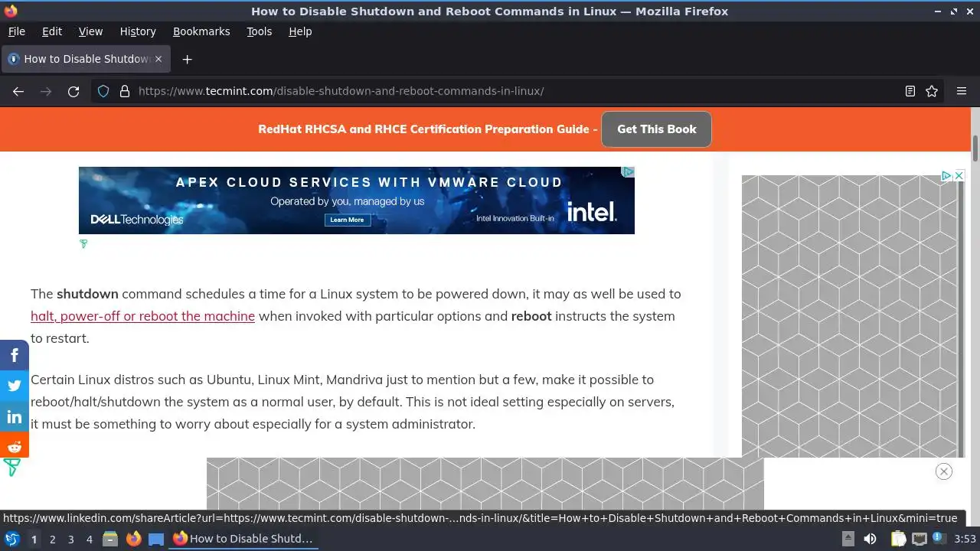Open clipboard manager tray icon
This screenshot has width=980, height=551.
point(898,539)
